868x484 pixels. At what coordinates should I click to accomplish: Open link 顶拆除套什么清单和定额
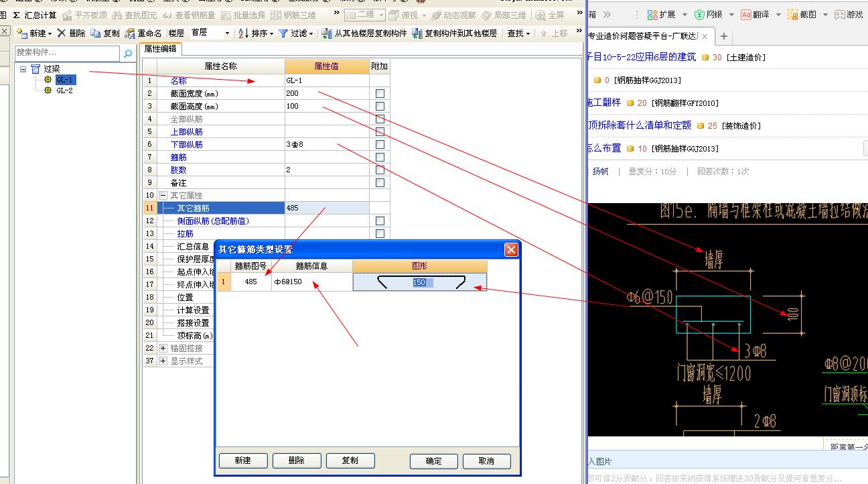pos(640,125)
